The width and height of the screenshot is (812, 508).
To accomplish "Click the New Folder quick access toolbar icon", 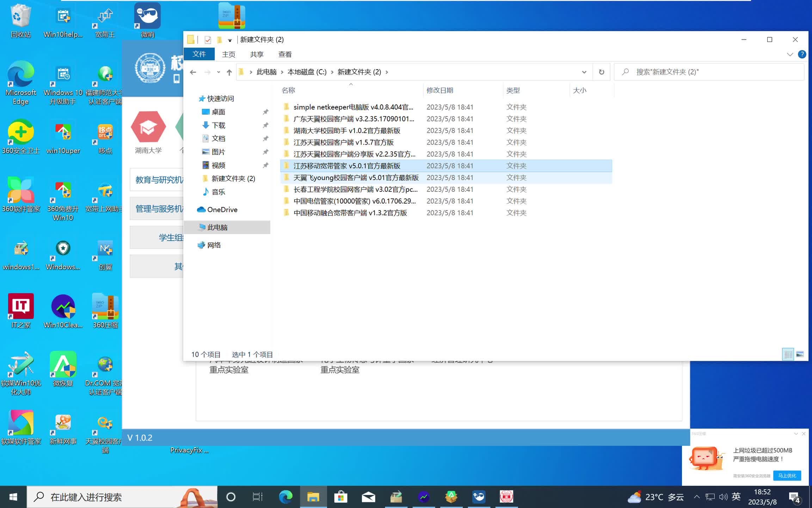I will pyautogui.click(x=219, y=40).
